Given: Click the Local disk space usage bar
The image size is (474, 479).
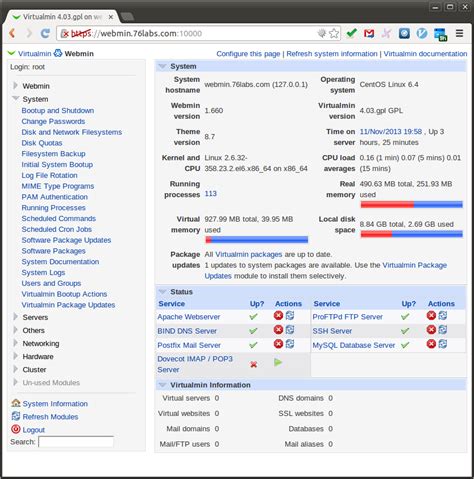Looking at the screenshot, I should [411, 234].
